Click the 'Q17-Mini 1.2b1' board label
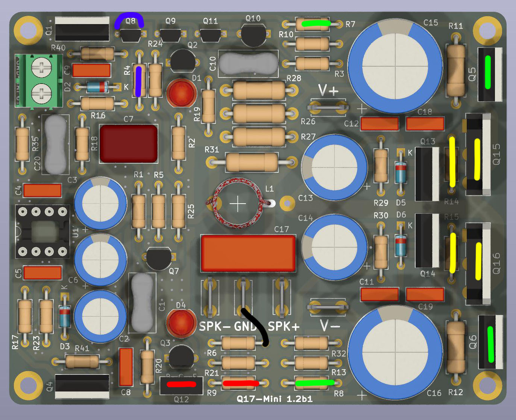Image resolution: width=516 pixels, height=420 pixels. pyautogui.click(x=275, y=399)
